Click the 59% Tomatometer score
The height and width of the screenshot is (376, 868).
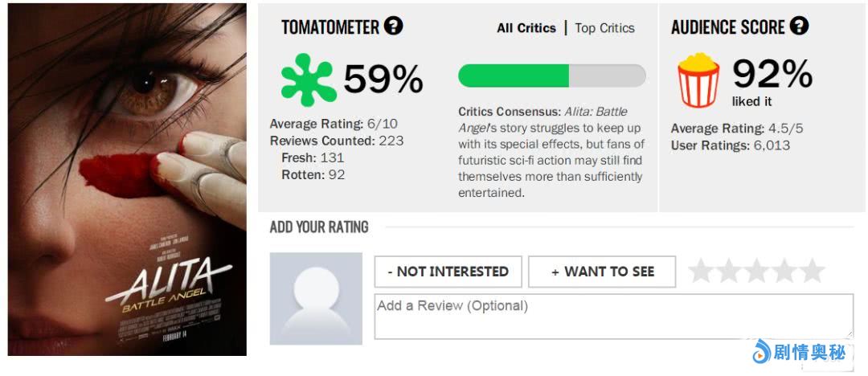pos(383,79)
